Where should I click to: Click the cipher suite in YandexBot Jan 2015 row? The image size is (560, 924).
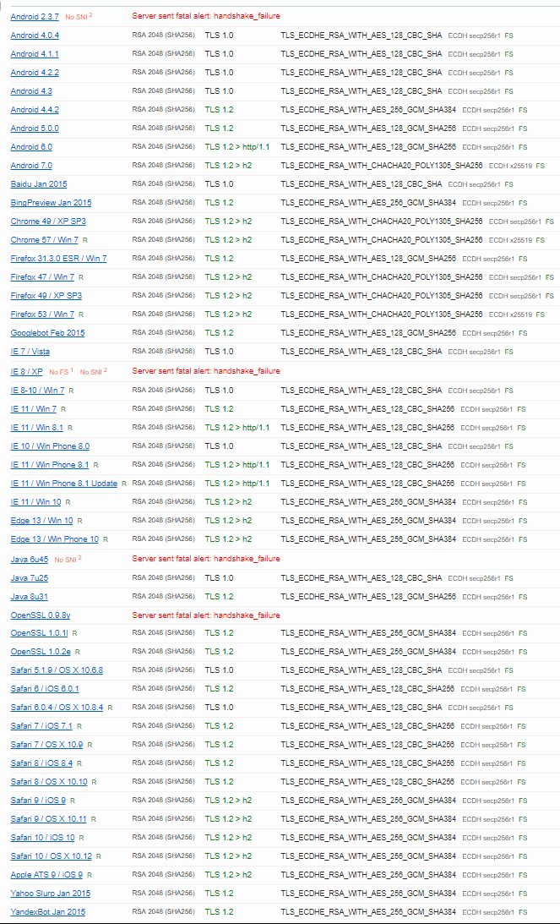pos(368,911)
